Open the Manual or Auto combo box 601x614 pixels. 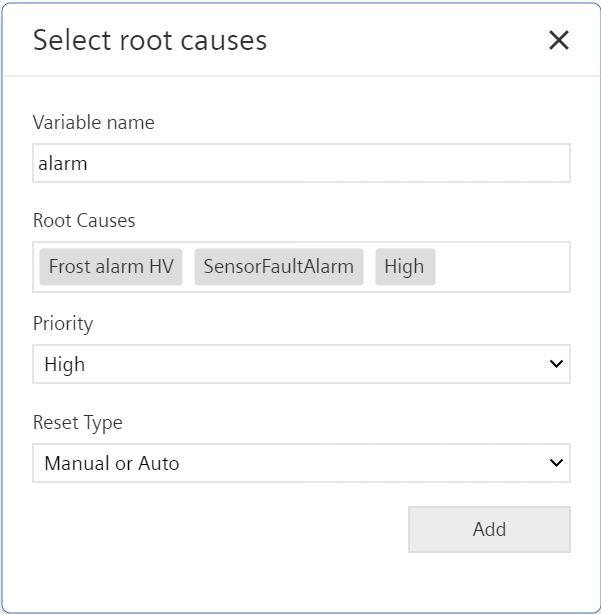click(x=301, y=463)
